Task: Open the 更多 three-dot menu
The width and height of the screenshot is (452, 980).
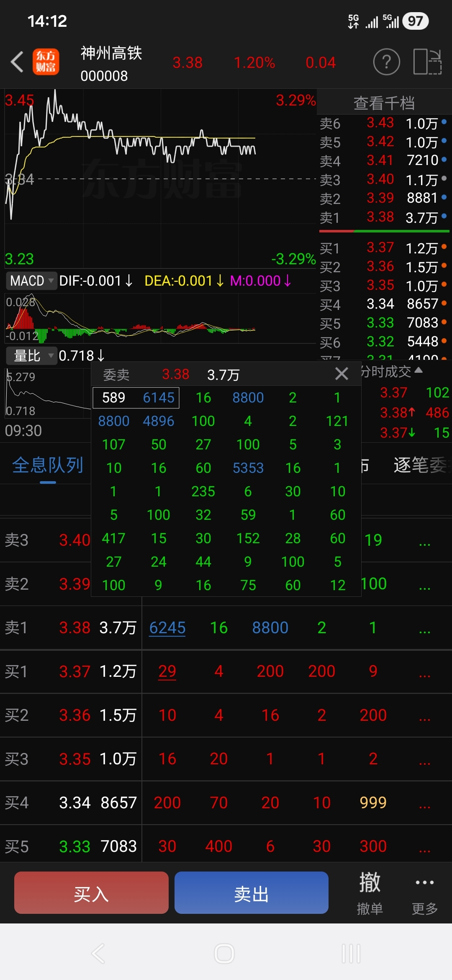Action: pyautogui.click(x=425, y=893)
